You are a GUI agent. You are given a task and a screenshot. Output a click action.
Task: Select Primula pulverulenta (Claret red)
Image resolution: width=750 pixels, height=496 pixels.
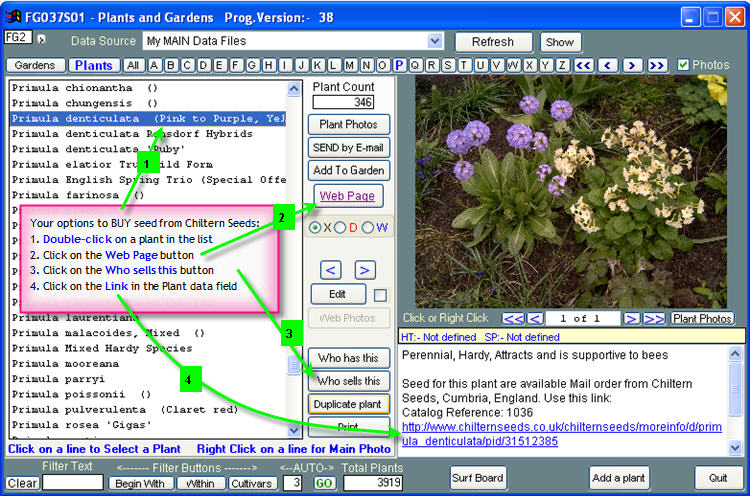[148, 409]
